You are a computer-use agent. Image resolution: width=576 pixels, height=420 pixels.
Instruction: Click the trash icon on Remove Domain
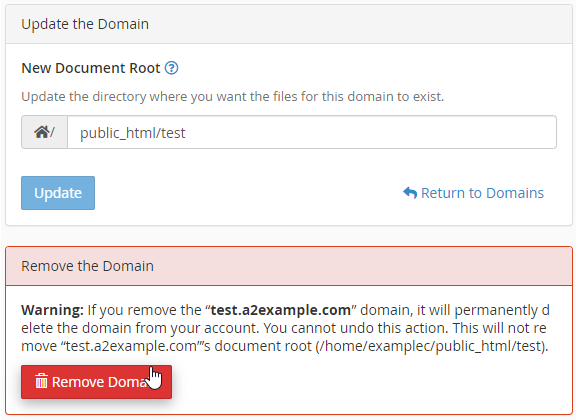coord(41,381)
